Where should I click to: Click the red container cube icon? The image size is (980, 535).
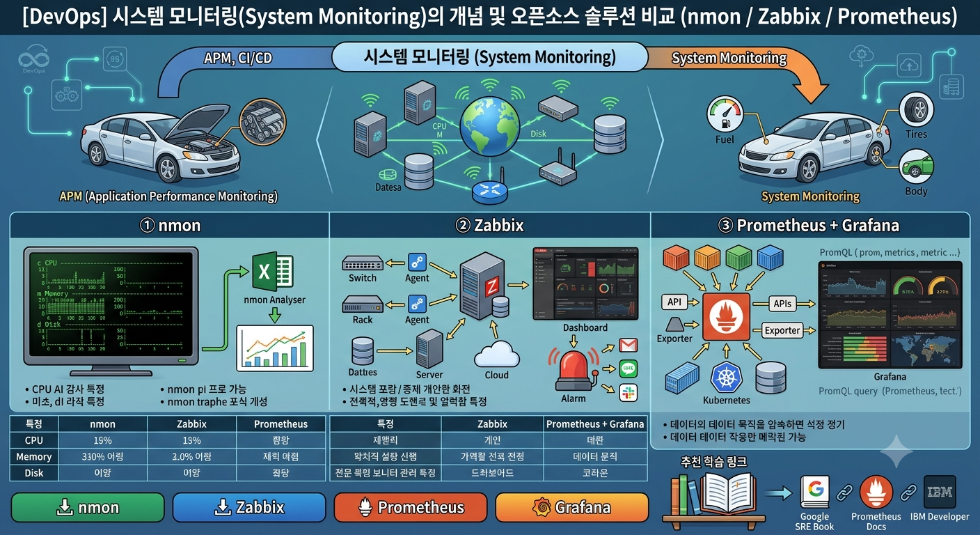coord(675,257)
